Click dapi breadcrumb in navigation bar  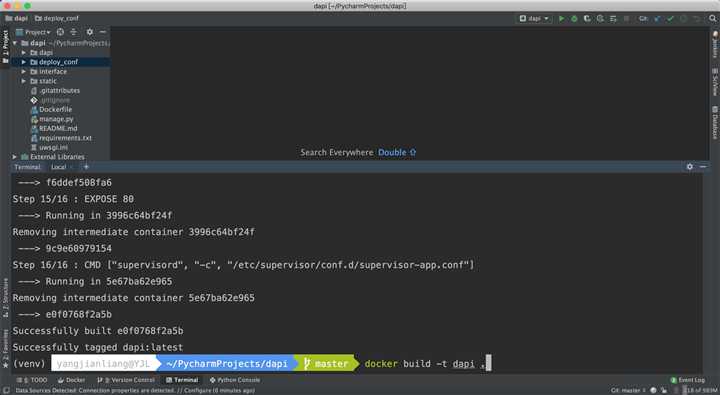coord(16,18)
